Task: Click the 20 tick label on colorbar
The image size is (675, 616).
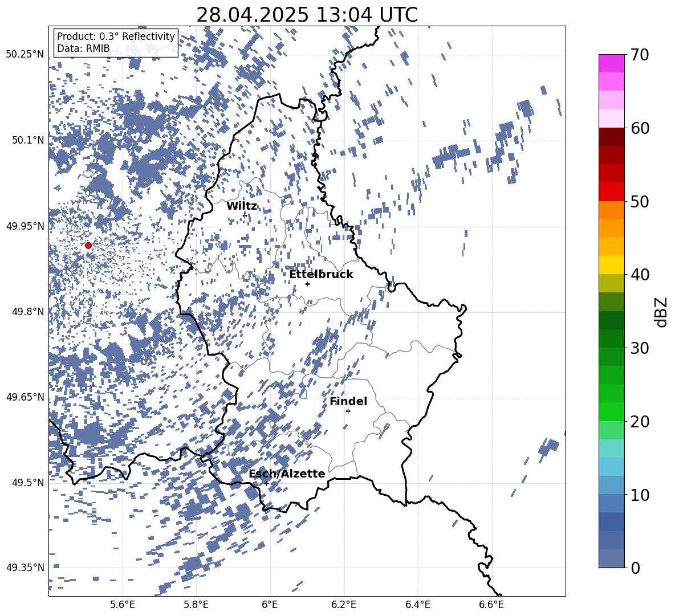Action: tap(640, 422)
